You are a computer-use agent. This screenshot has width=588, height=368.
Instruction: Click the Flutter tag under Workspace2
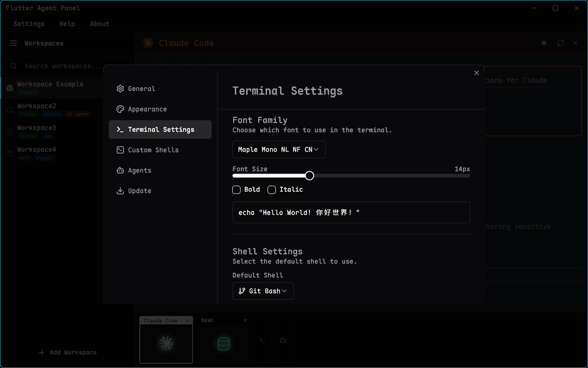[x=28, y=114]
